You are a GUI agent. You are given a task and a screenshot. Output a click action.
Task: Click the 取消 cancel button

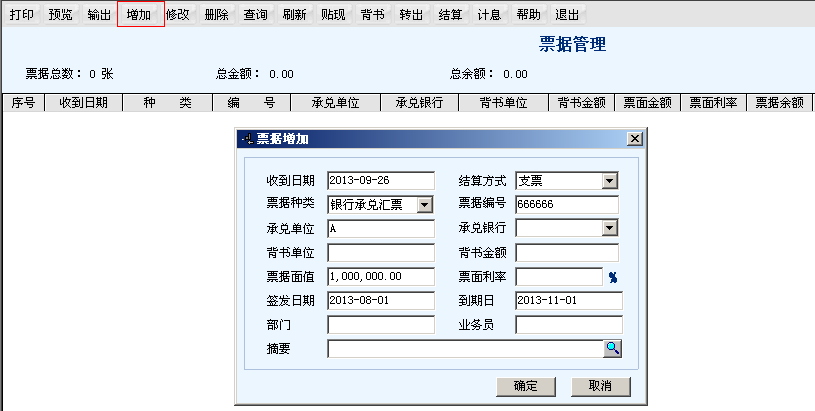click(600, 386)
